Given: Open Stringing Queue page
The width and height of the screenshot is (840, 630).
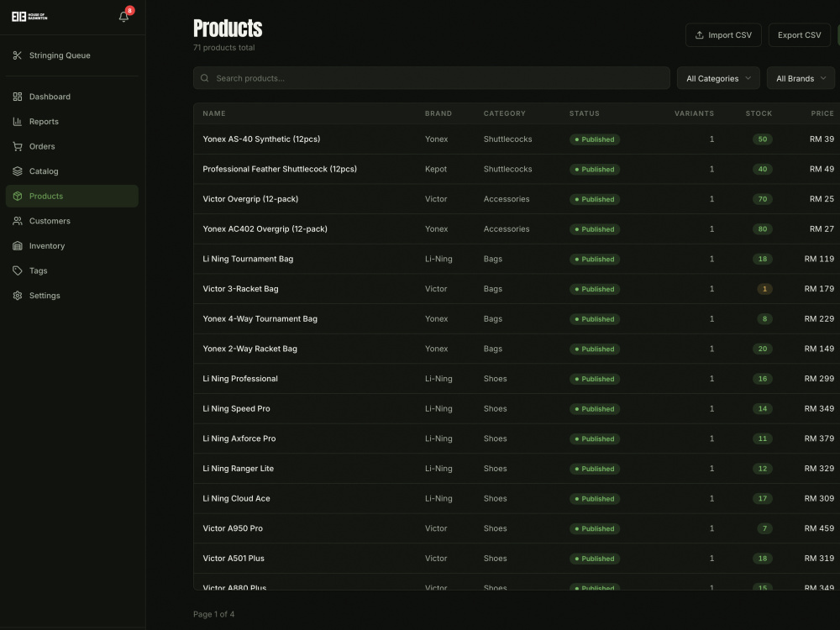Looking at the screenshot, I should (x=71, y=55).
